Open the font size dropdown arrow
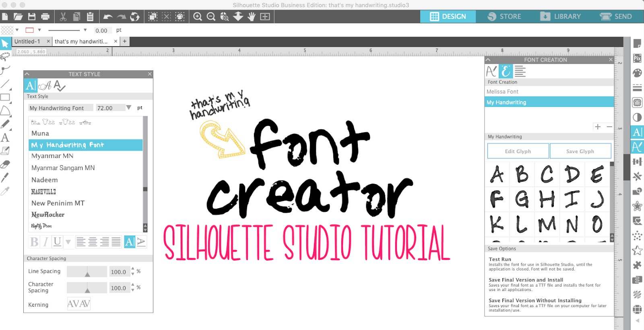644x330 pixels. pos(129,108)
